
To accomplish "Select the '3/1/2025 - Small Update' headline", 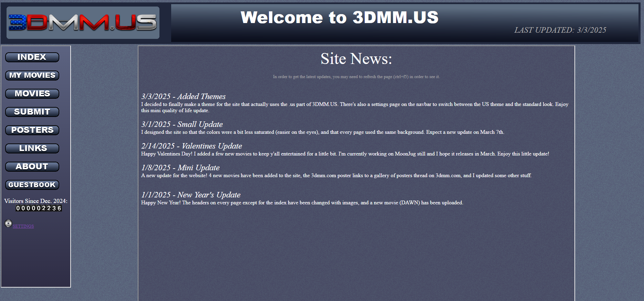I will tap(182, 125).
